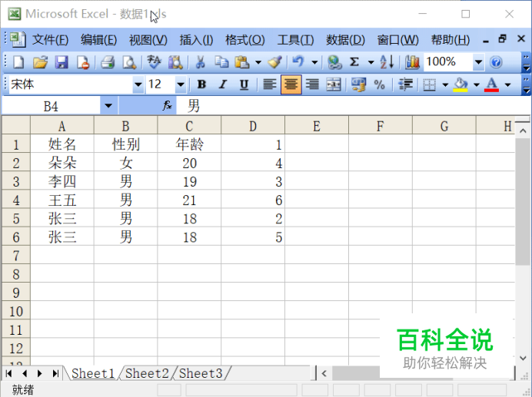This screenshot has height=397, width=532.
Task: Open the Name Box dropdown arrow
Action: click(108, 105)
